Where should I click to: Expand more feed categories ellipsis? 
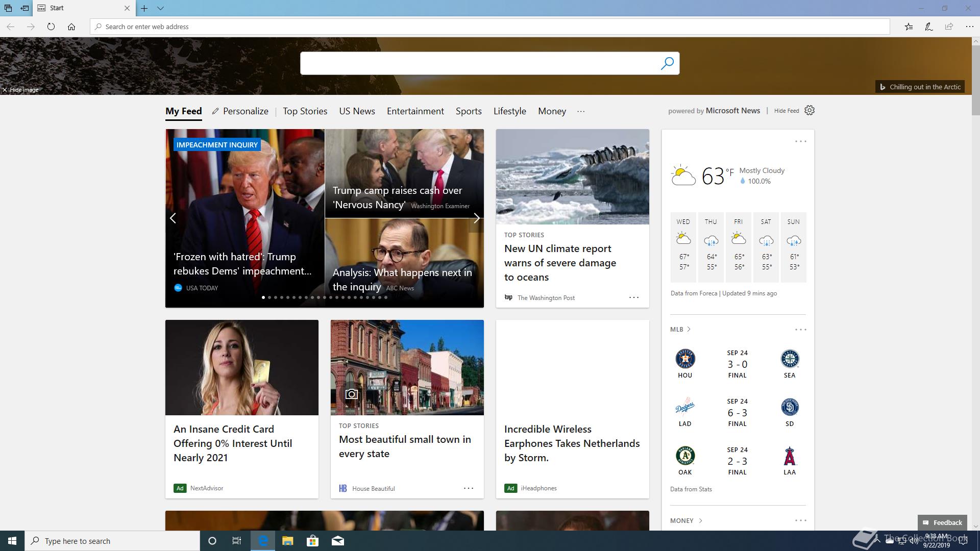pos(581,111)
